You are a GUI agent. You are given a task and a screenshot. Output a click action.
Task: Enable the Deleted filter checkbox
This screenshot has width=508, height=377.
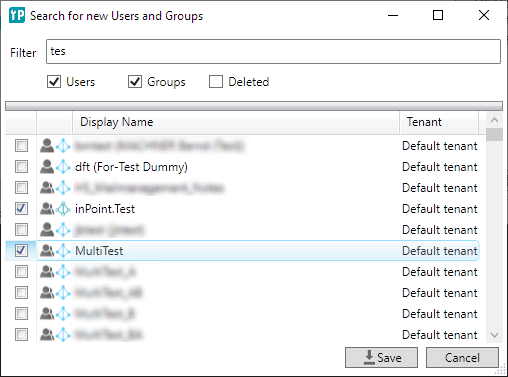pos(216,82)
